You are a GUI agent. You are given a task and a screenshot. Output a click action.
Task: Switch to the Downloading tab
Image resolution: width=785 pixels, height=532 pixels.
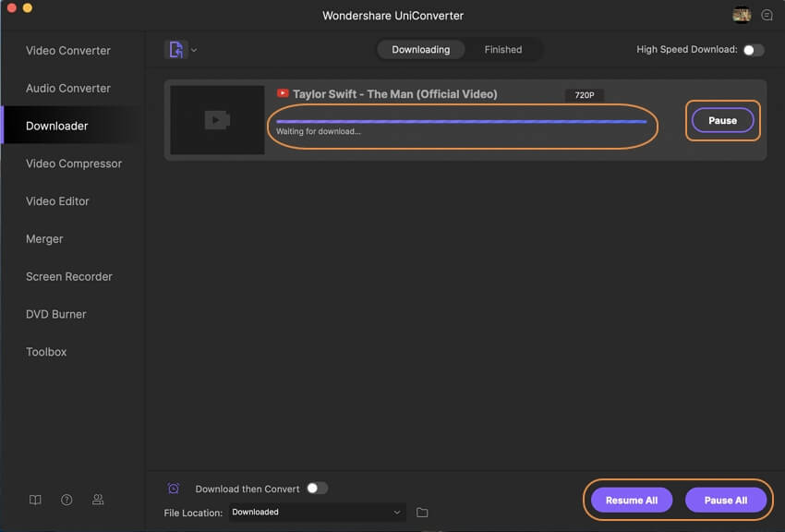point(420,50)
